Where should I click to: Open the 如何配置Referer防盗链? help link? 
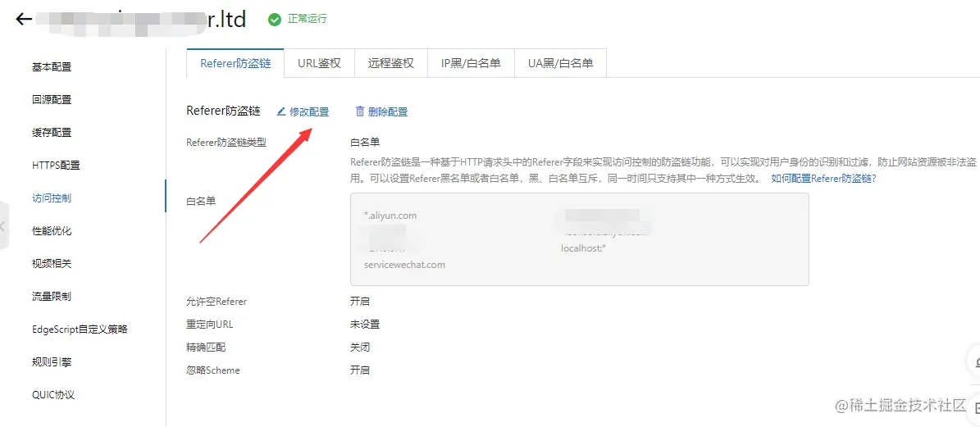[x=823, y=178]
